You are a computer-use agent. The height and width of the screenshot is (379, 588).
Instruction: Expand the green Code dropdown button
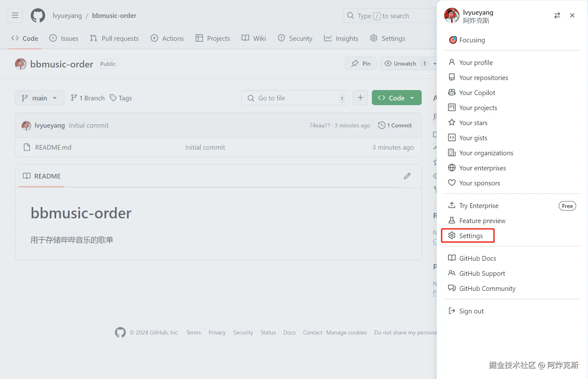tap(397, 98)
